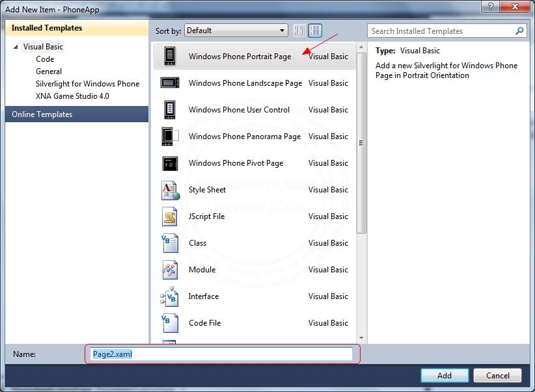Choose the Windows Phone Pivot Page text
Viewport: 535px width, 392px height.
coord(236,163)
